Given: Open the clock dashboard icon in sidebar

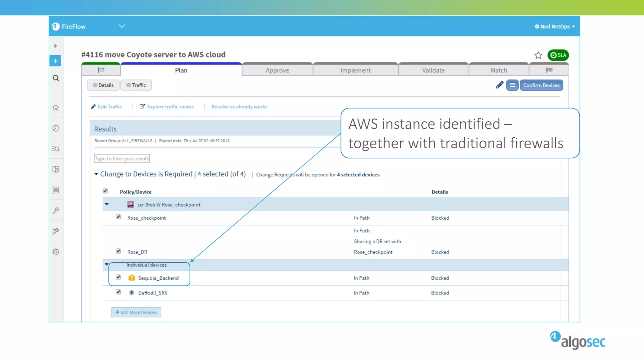Looking at the screenshot, I should coord(56,128).
